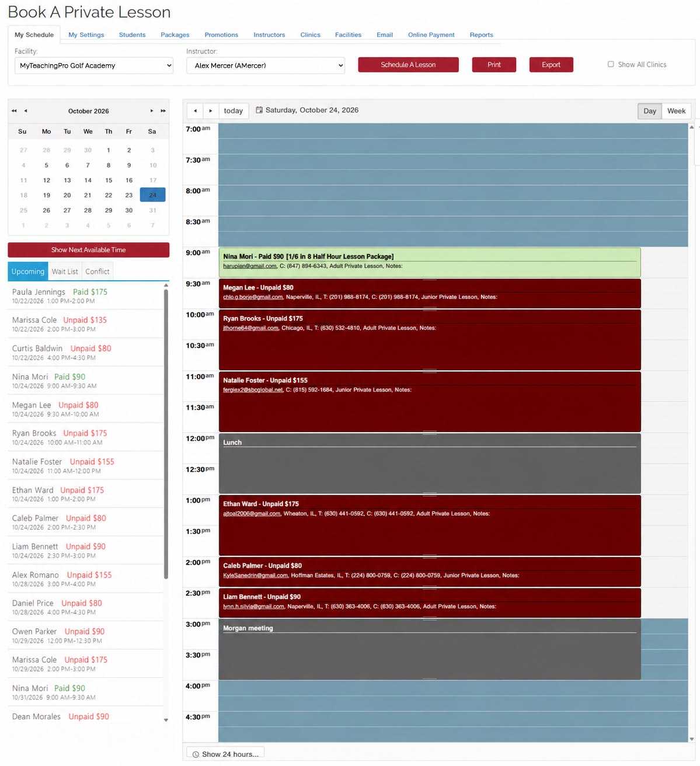Open the Clinics tab
This screenshot has width=700, height=766.
310,35
